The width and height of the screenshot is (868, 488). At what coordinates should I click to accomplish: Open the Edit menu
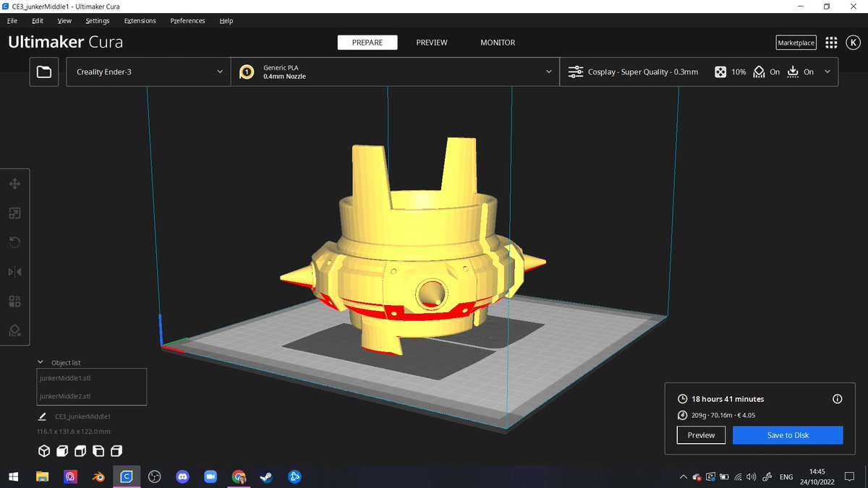pyautogui.click(x=38, y=21)
